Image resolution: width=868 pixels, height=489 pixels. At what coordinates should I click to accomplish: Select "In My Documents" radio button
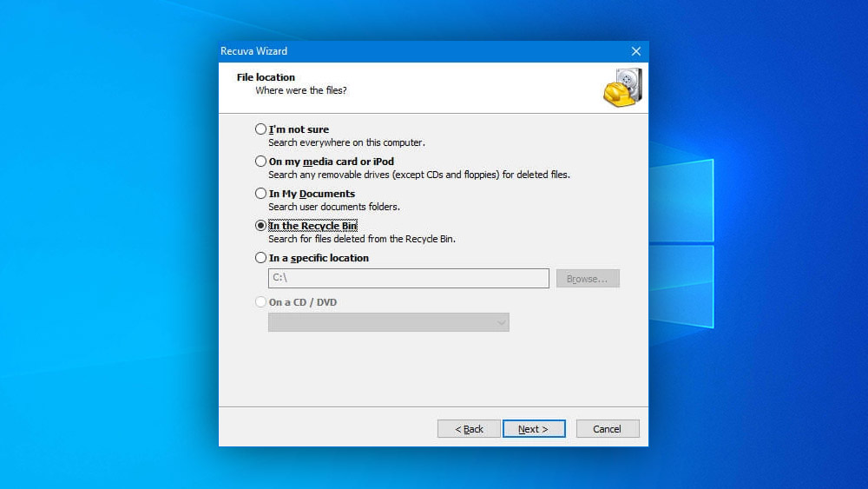[x=260, y=194]
